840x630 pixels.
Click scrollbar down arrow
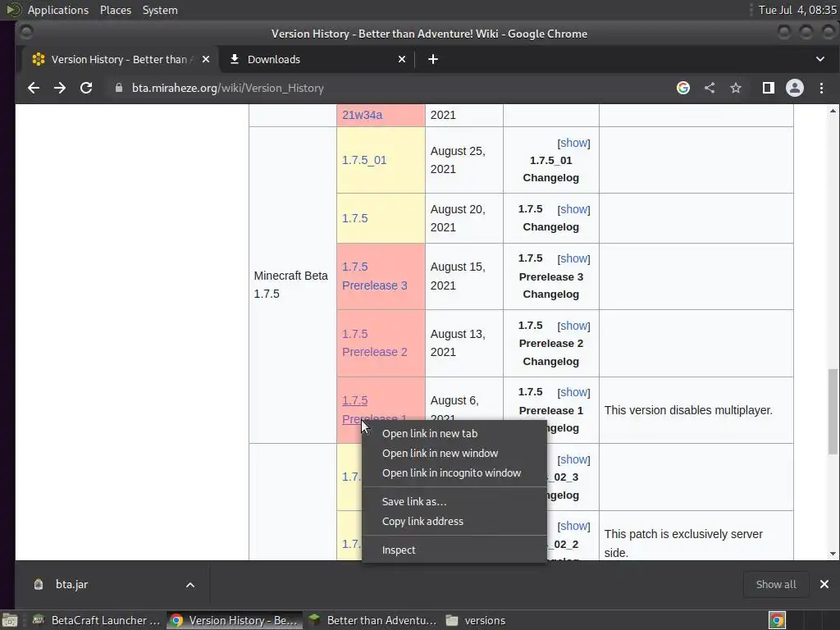click(x=833, y=554)
